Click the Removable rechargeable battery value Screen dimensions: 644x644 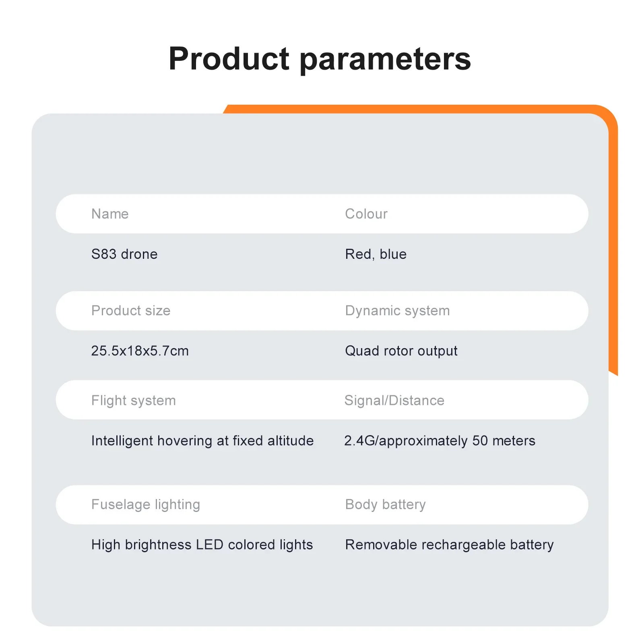449,545
